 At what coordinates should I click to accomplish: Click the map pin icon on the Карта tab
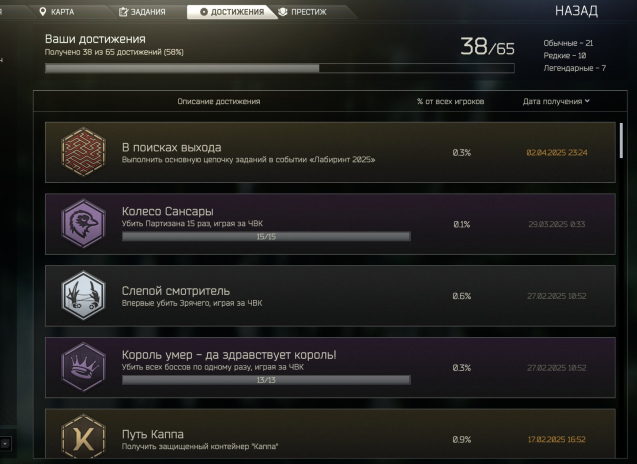pos(43,12)
